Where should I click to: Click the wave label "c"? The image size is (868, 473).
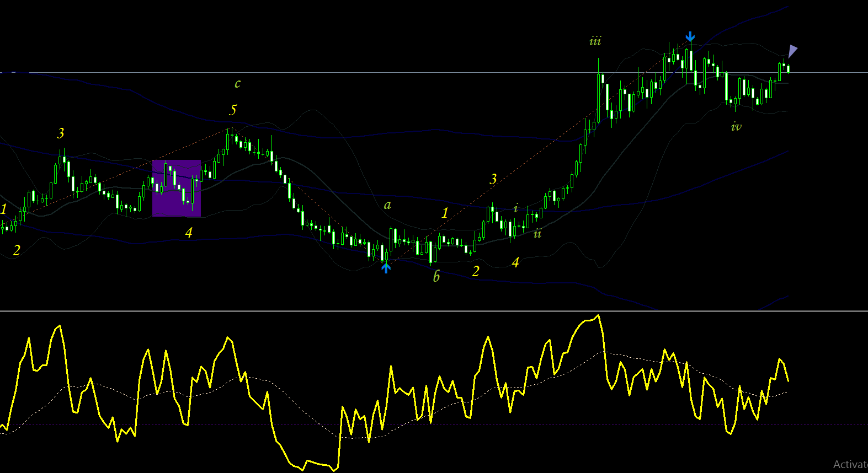click(x=237, y=84)
